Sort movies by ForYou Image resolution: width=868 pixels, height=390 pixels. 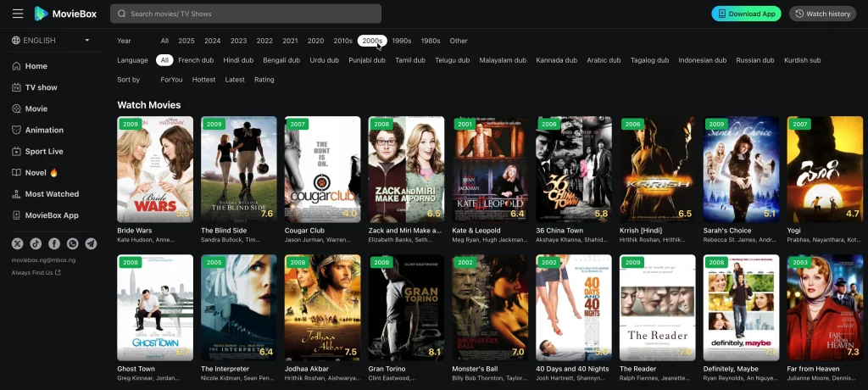point(171,80)
